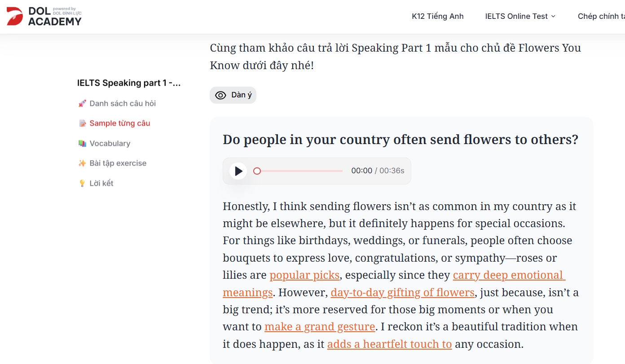Click the sparkles icon beside Bài tập exercise
The width and height of the screenshot is (625, 364).
tap(82, 163)
